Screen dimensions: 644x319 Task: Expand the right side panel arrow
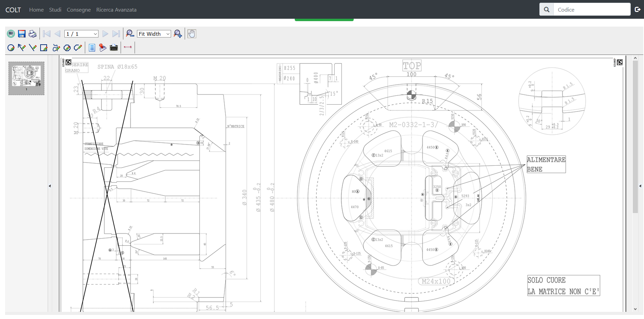coord(640,186)
